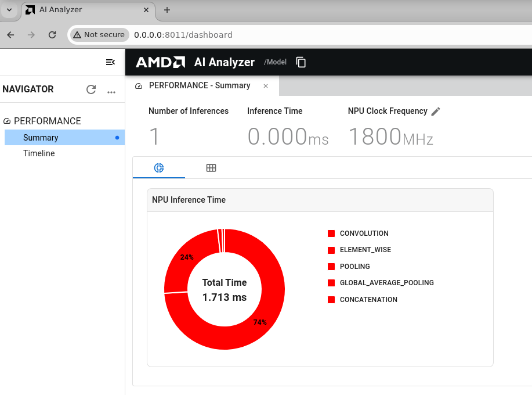Toggle POOLING legend entry
This screenshot has height=395, width=532.
click(354, 267)
